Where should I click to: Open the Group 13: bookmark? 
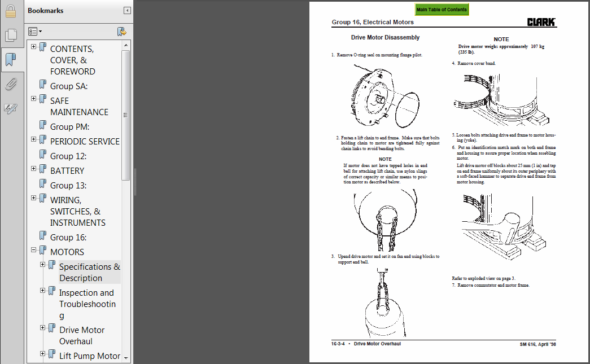pos(68,185)
